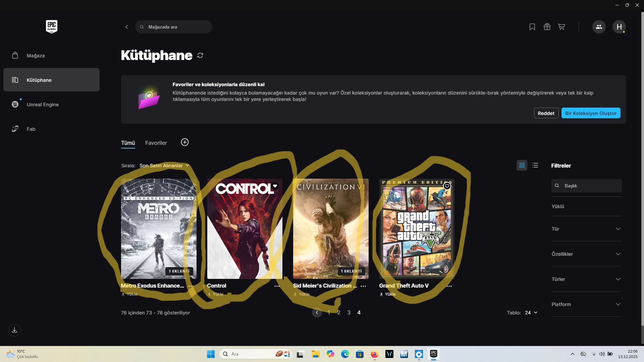Viewport: 644px width, 362px height.
Task: Toggle favorite heart on Grand Theft Auto V
Action: [447, 186]
